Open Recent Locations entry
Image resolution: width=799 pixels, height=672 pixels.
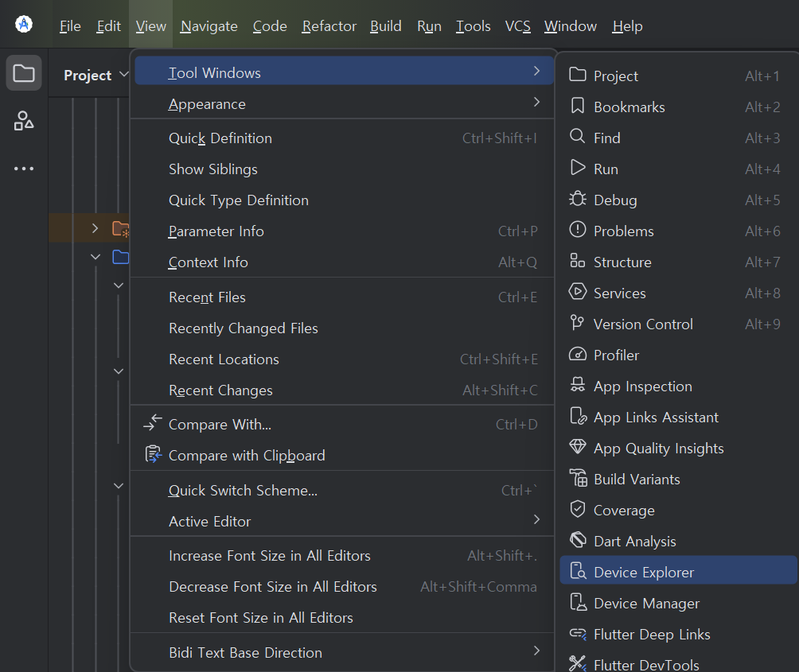342,359
